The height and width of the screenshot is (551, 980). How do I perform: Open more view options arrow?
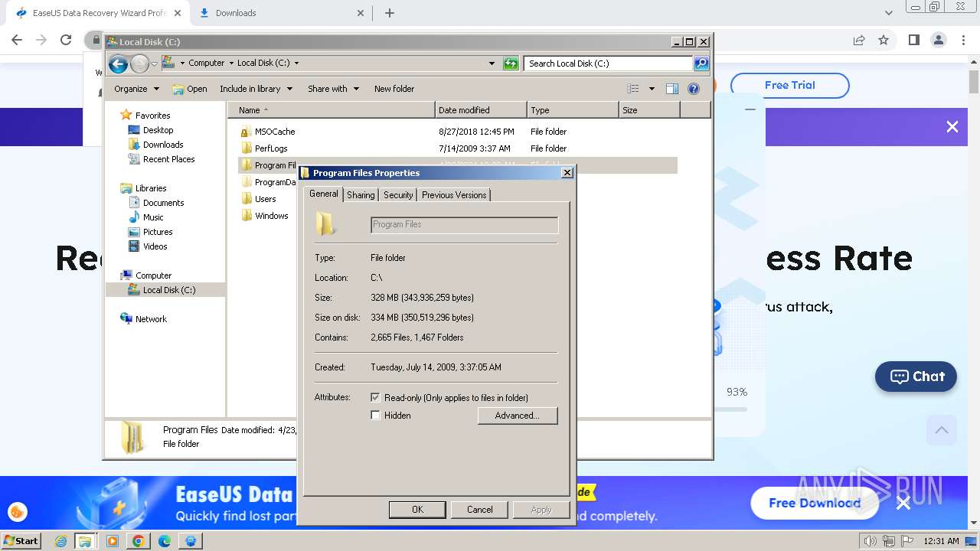tap(652, 89)
